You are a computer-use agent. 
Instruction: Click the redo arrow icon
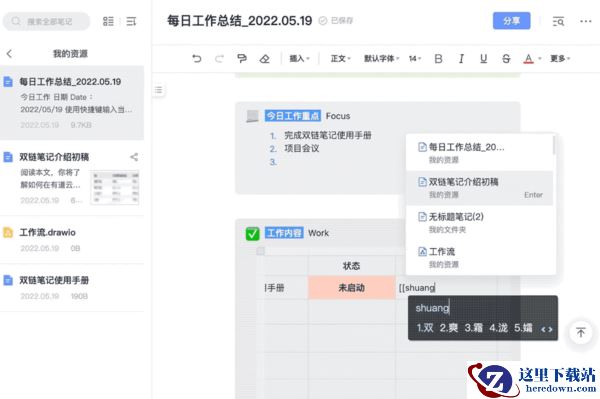point(219,59)
